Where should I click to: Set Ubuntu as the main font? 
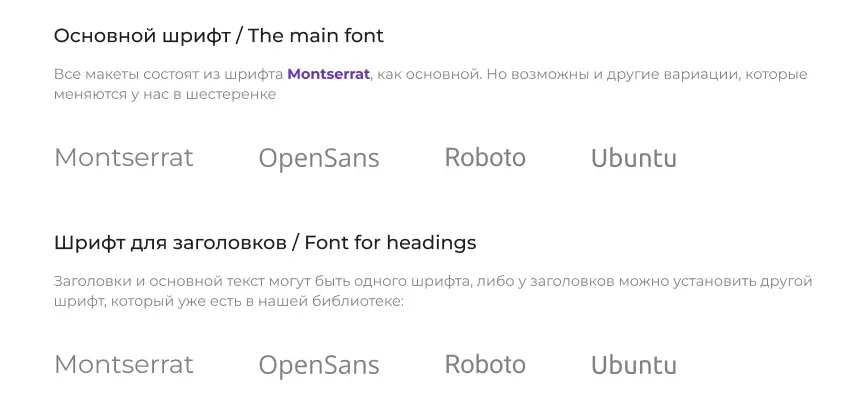tap(633, 158)
